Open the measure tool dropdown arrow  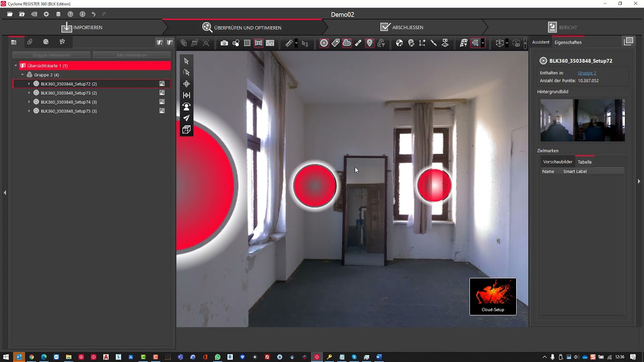tap(296, 43)
